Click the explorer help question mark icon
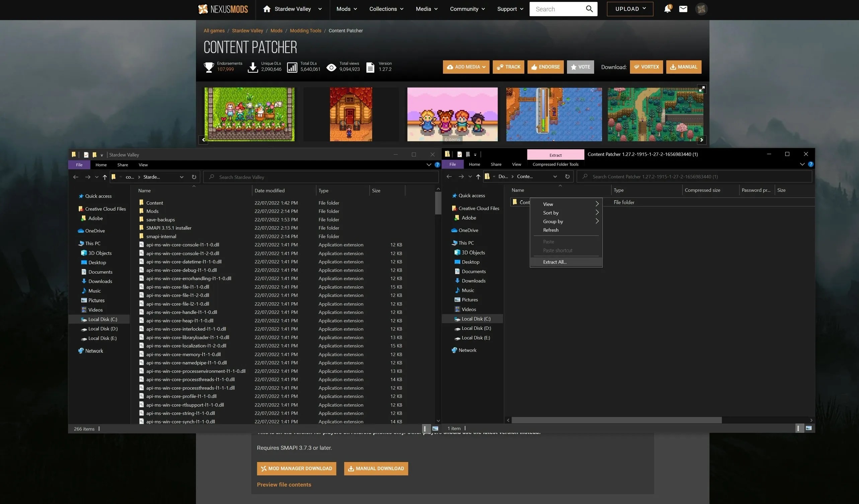Viewport: 859px width, 504px height. pyautogui.click(x=437, y=165)
